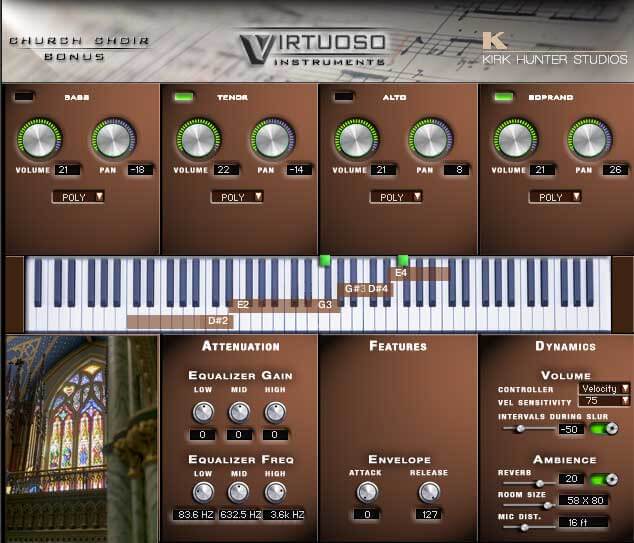Click the Equalizer Freq High knob

(x=275, y=492)
